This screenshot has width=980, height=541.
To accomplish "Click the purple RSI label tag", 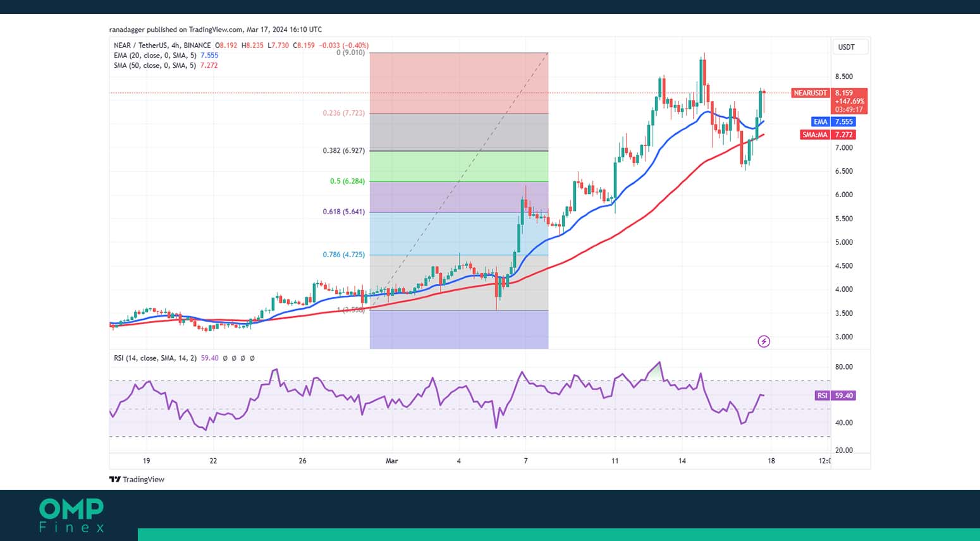I will tap(822, 396).
